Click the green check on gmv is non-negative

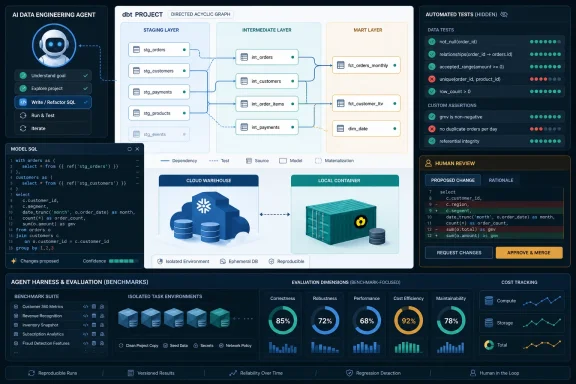pyautogui.click(x=432, y=117)
